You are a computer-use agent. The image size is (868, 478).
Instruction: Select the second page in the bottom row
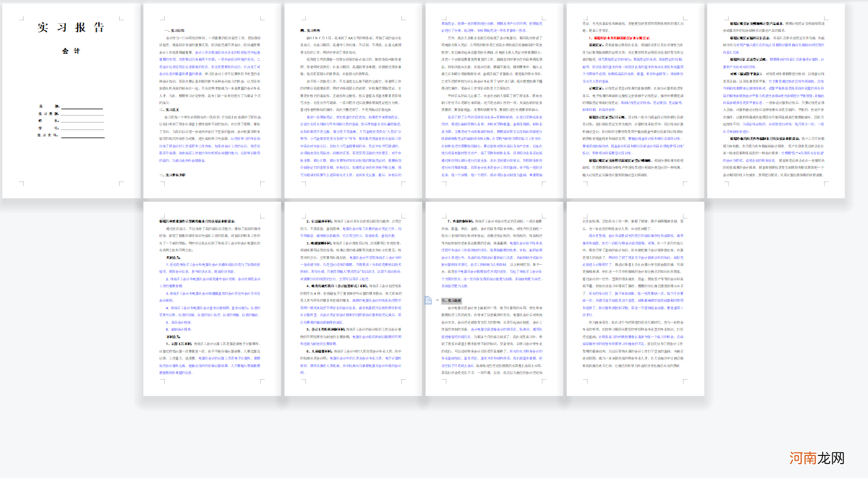pyautogui.click(x=353, y=299)
